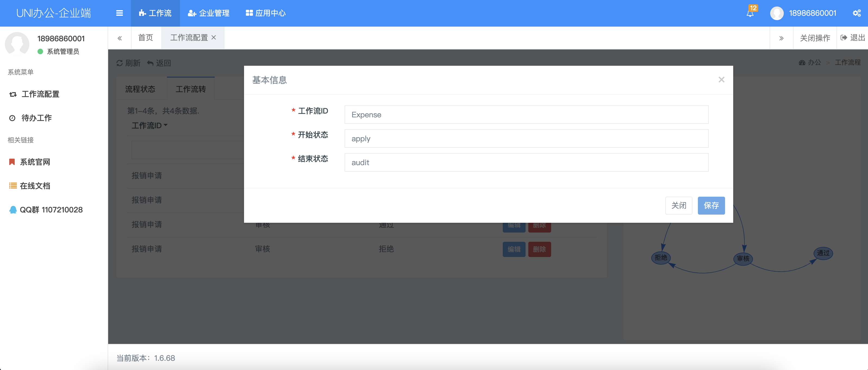Close the 工作流配置 tab via its X
This screenshot has height=370, width=868.
(214, 37)
